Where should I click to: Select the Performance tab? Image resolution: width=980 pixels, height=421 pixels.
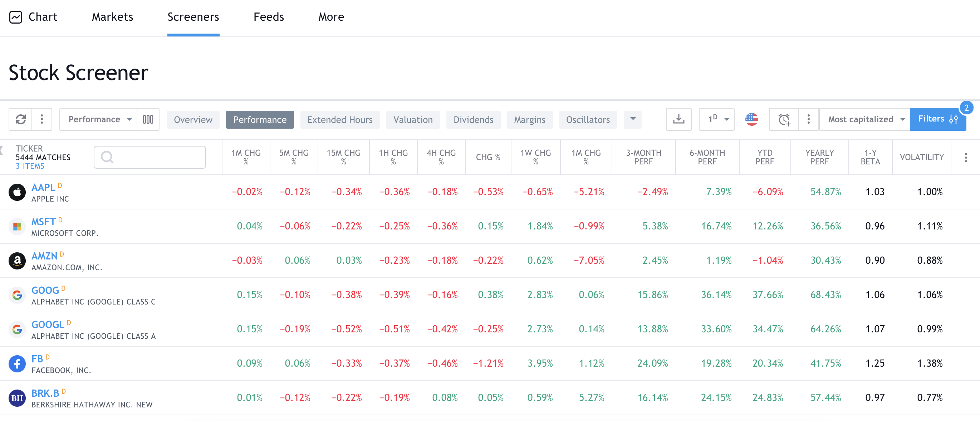(x=260, y=120)
